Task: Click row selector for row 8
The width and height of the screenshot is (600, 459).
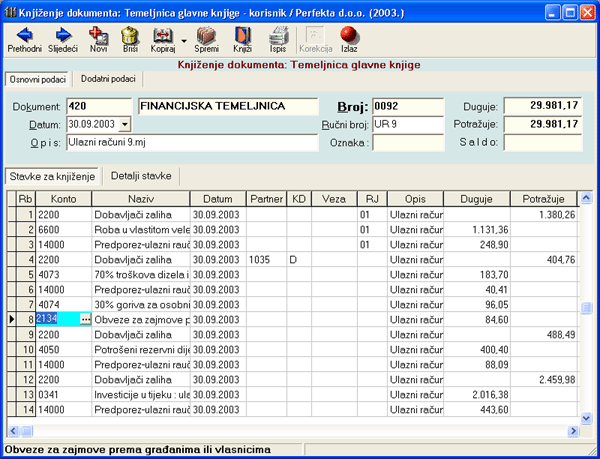Action: pyautogui.click(x=11, y=319)
